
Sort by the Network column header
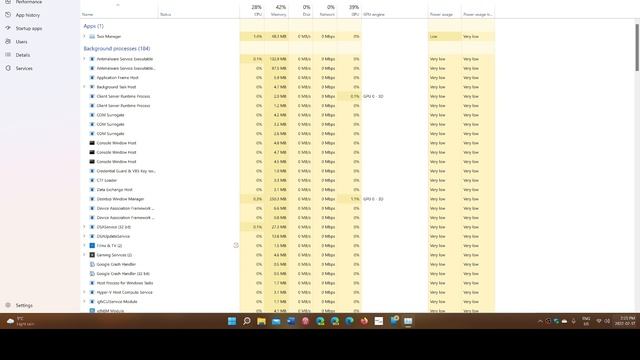coord(325,10)
